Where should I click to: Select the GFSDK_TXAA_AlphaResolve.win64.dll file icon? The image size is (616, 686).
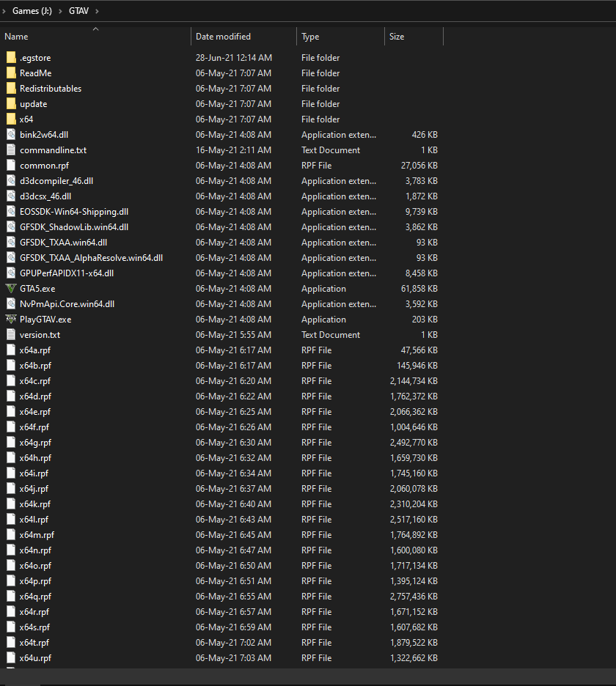pyautogui.click(x=12, y=258)
